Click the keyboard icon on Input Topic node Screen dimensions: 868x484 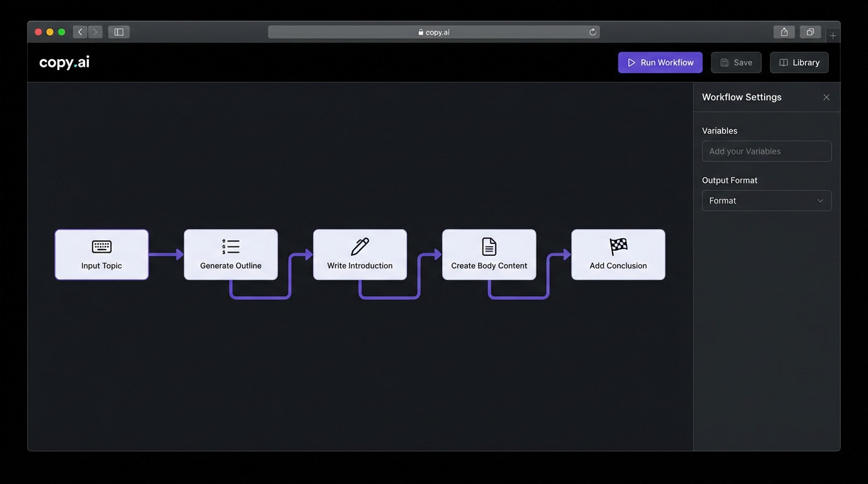pos(101,246)
